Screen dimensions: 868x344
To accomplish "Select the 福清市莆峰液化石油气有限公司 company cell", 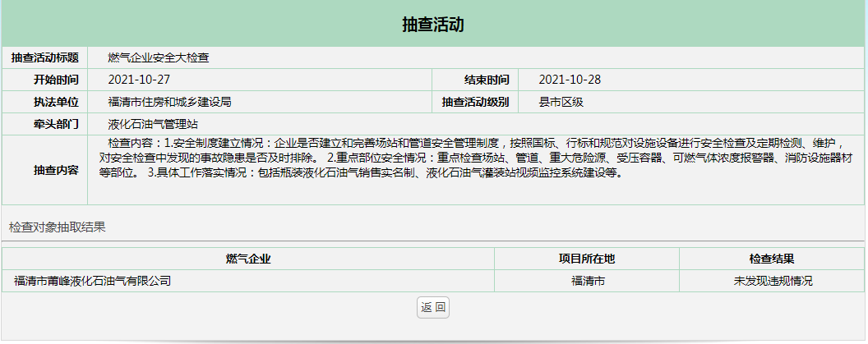I will click(93, 281).
